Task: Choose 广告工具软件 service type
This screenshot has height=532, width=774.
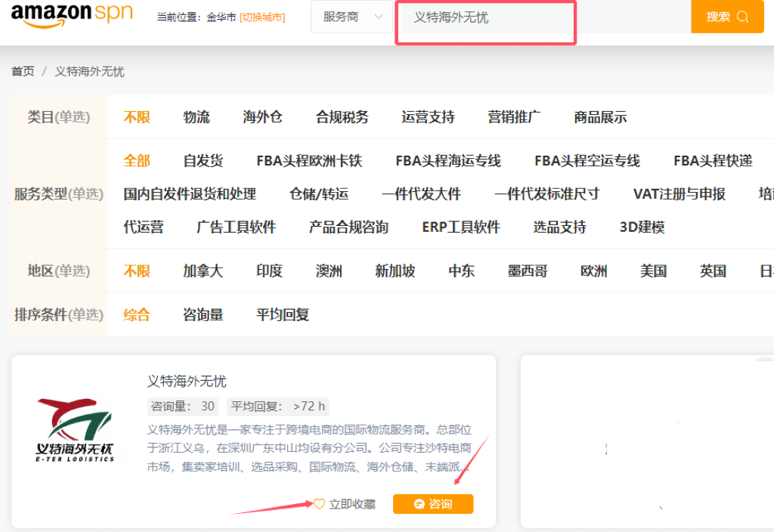Action: point(236,227)
